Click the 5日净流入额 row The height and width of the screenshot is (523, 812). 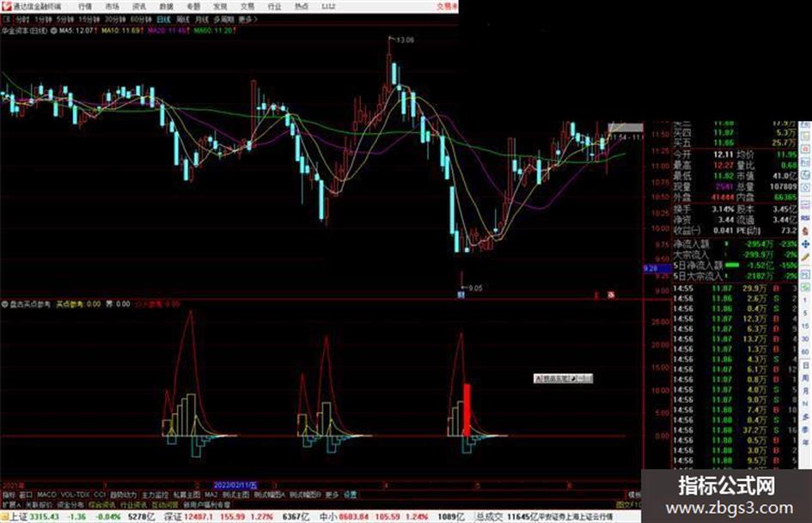coord(735,265)
